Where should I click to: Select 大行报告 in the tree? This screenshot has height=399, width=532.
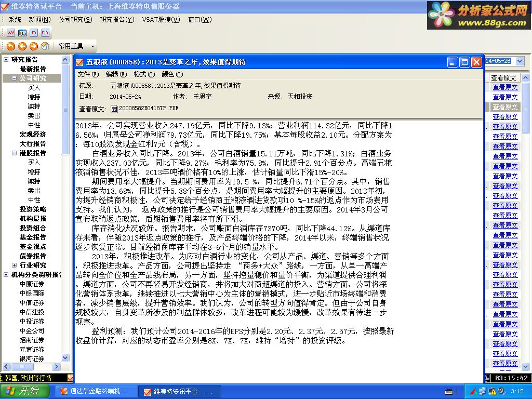point(33,143)
